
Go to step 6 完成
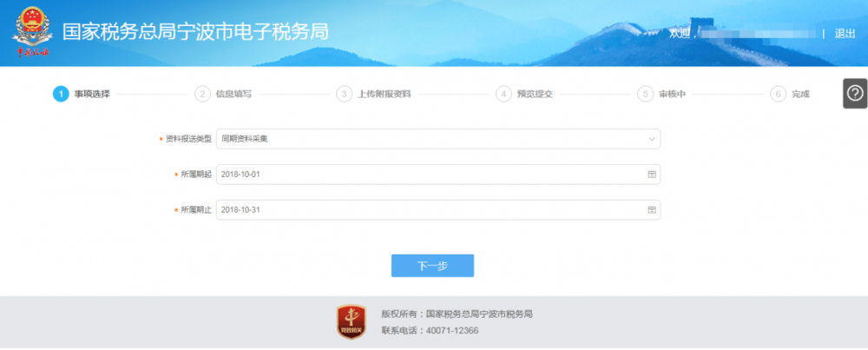(790, 94)
